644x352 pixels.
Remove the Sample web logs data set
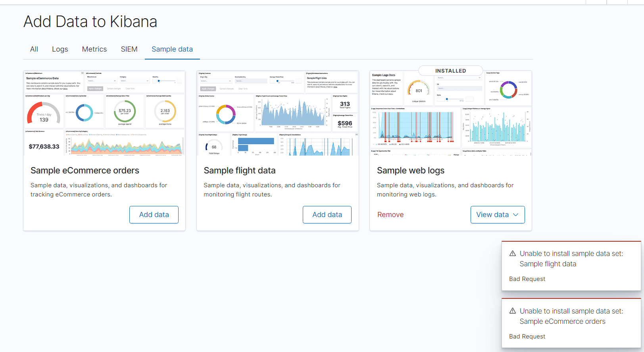[x=390, y=215]
